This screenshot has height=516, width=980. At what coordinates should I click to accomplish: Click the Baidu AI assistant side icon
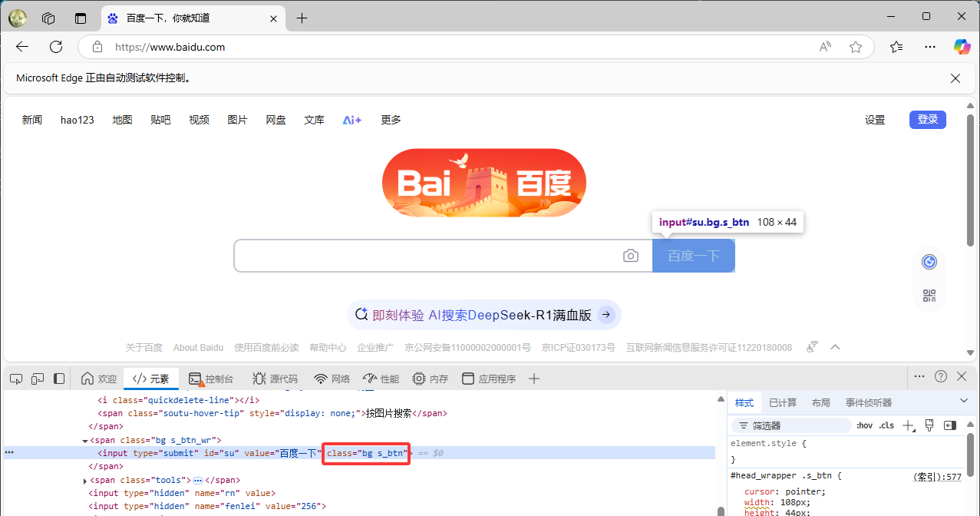coord(929,262)
